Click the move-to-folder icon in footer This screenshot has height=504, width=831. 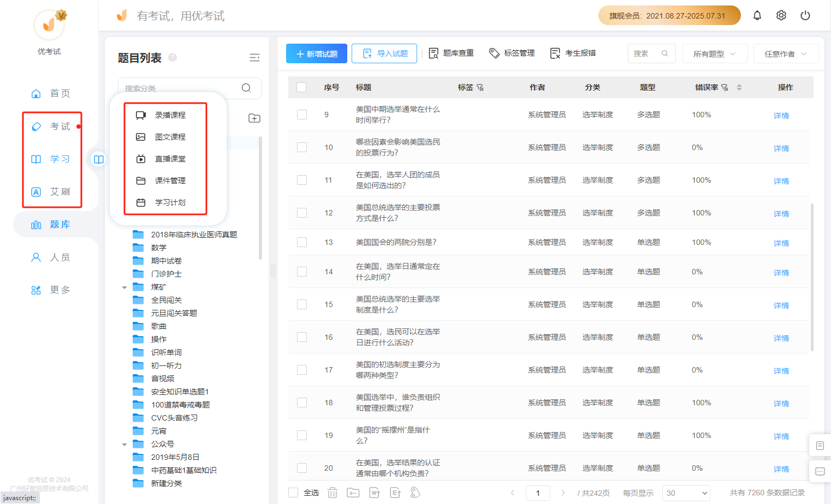(353, 493)
